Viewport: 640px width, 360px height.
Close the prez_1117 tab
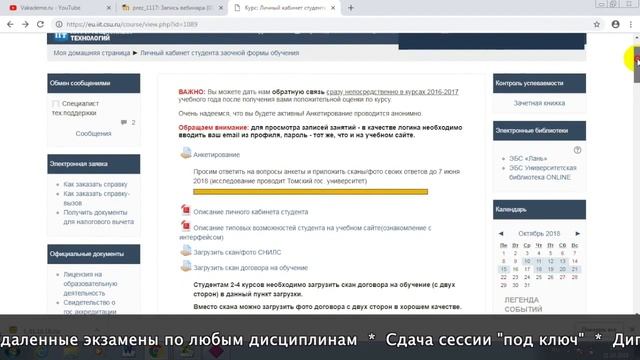[221, 8]
